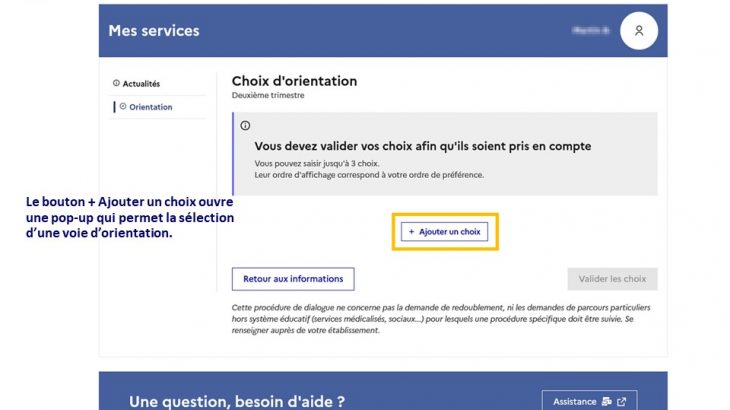
Task: Click the icon next to Orientation
Action: pyautogui.click(x=123, y=107)
